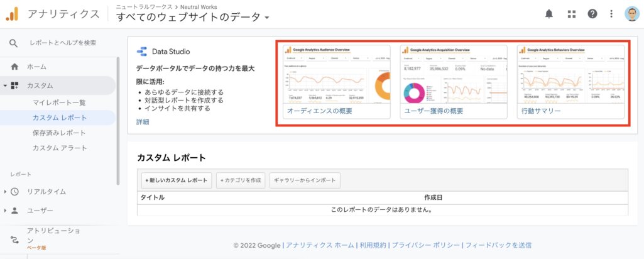Open the ユーザー獲得の概要 template card
Image resolution: width=644 pixels, height=259 pixels.
click(454, 82)
